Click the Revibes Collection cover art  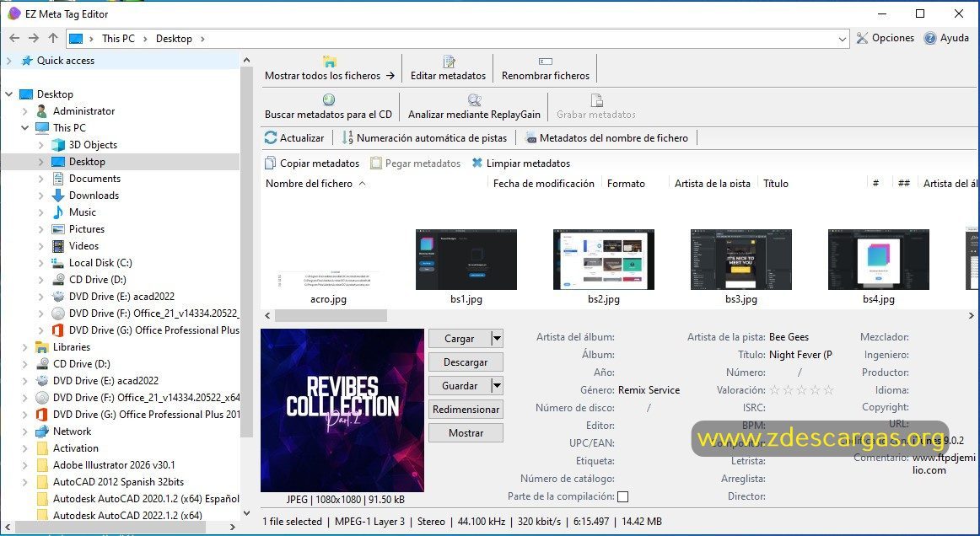pos(342,410)
